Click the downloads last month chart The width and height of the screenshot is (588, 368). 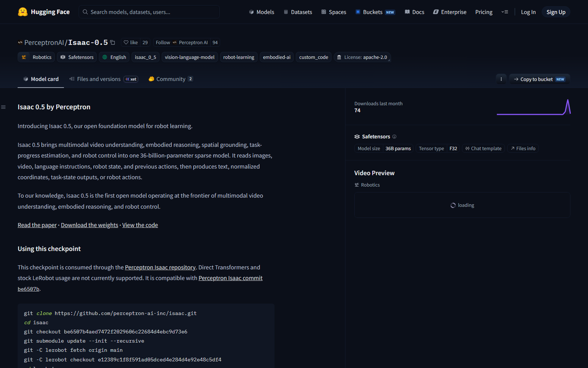point(534,107)
